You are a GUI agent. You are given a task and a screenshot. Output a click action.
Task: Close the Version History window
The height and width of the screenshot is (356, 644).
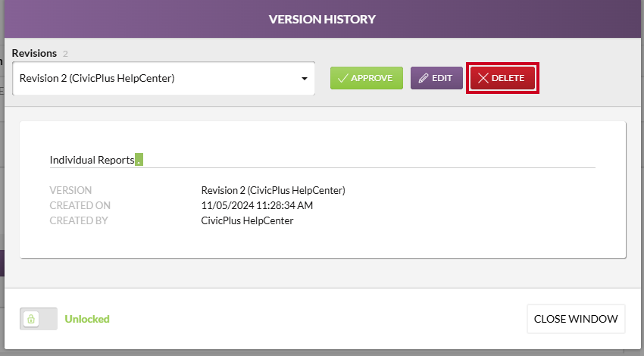(576, 319)
